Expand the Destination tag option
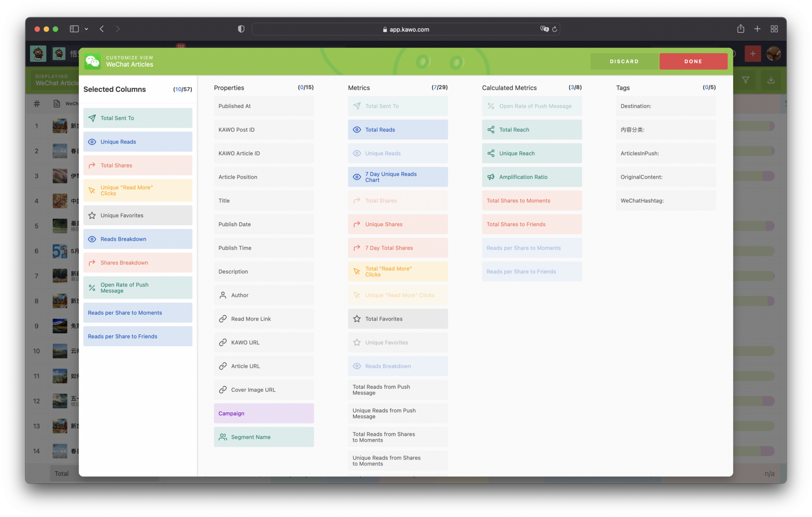 click(x=666, y=106)
